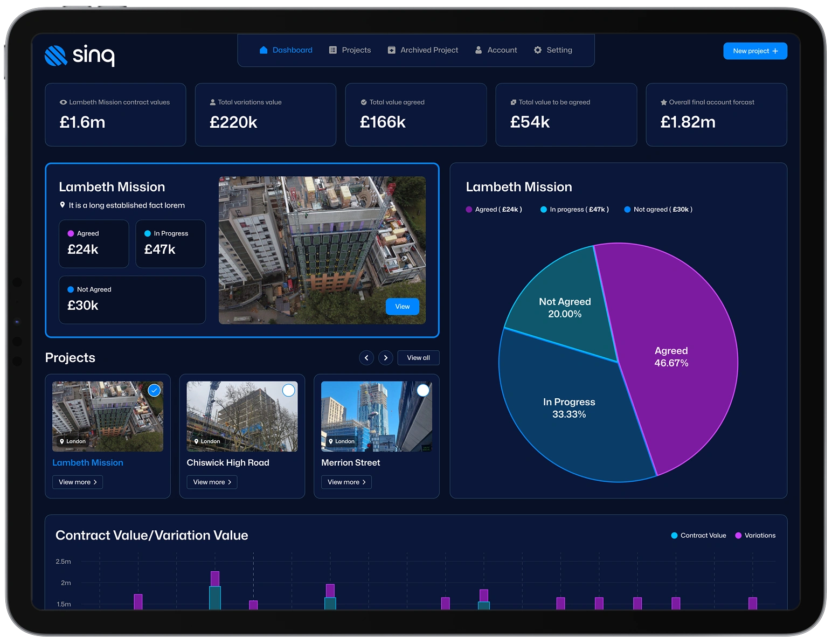Screen dimensions: 832x644
Task: Click the Account person icon
Action: (479, 50)
